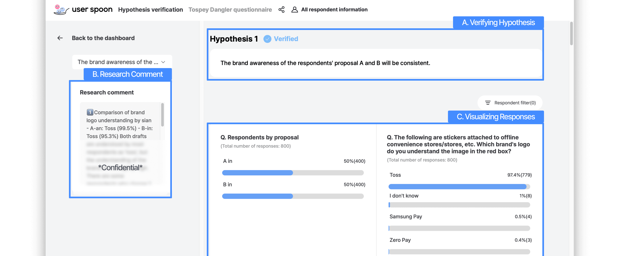Image resolution: width=644 pixels, height=256 pixels.
Task: Click the '0.5%(4)' Samsung Pay value
Action: pos(523,216)
